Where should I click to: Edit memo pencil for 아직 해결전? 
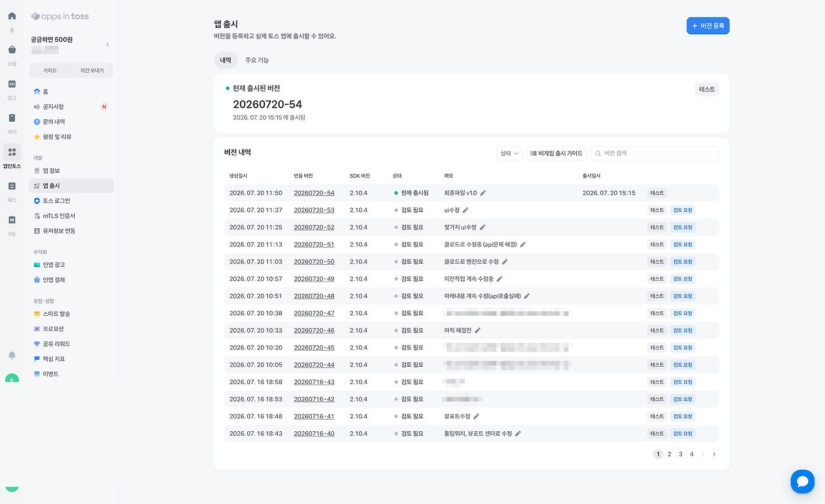(478, 331)
